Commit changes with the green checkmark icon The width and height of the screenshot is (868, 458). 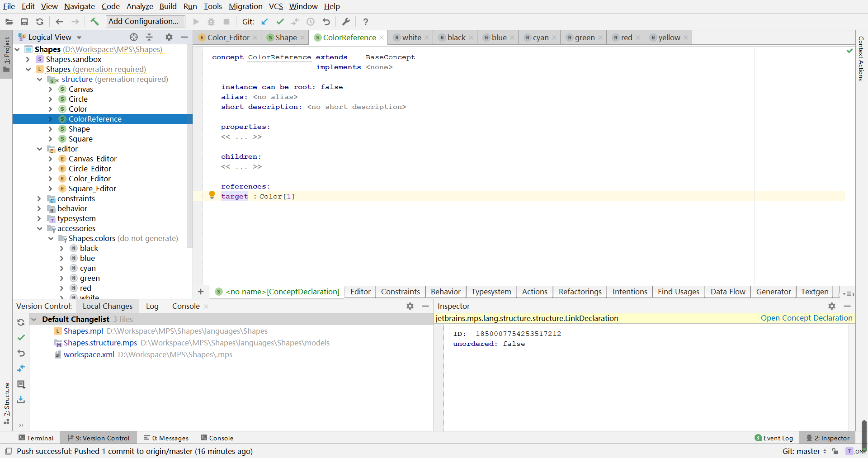[x=280, y=21]
